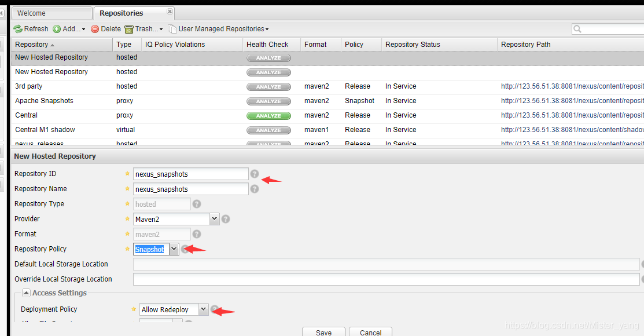Click help icon next to Repository ID
The image size is (644, 336).
coord(255,174)
